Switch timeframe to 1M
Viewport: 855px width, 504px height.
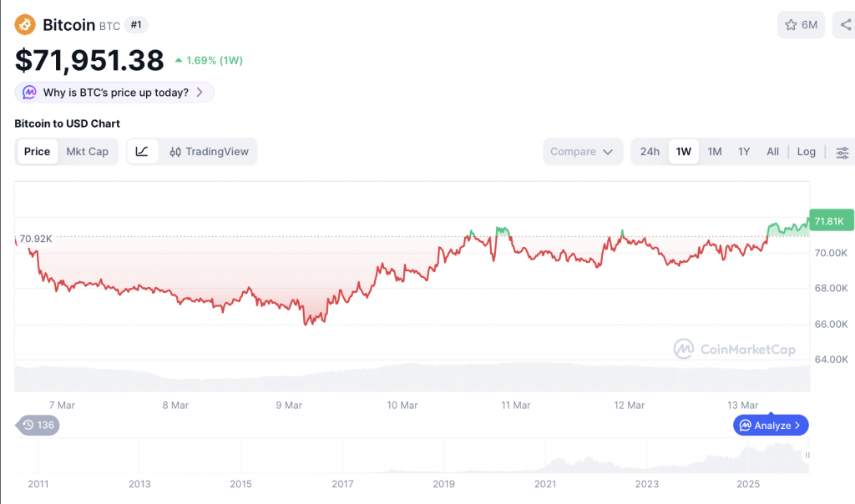tap(714, 151)
